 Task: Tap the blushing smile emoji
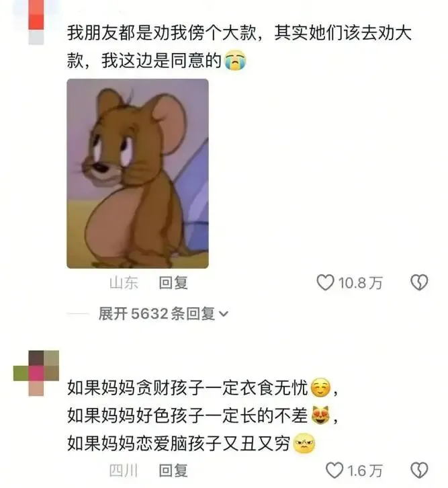(x=321, y=388)
